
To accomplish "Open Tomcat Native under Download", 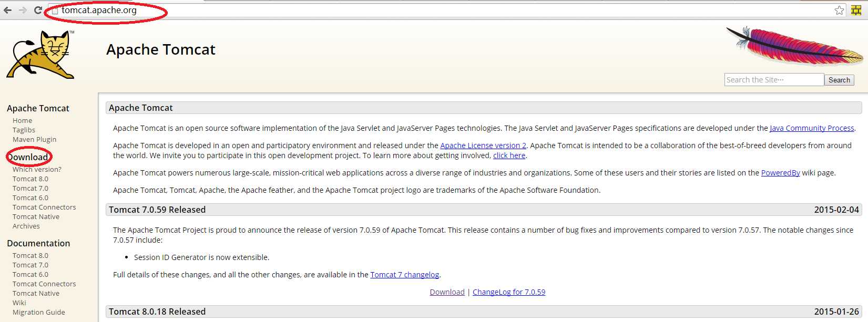I will (x=36, y=217).
